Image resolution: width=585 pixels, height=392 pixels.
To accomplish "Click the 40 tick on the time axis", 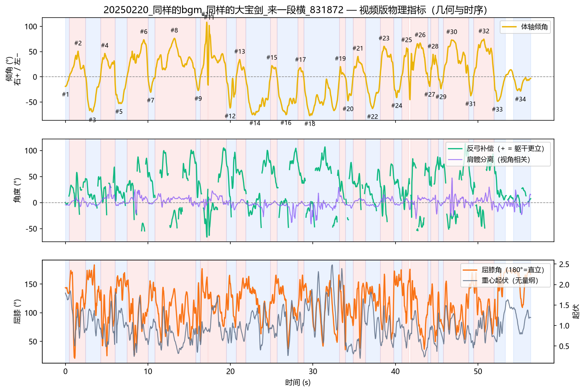I will click(395, 371).
